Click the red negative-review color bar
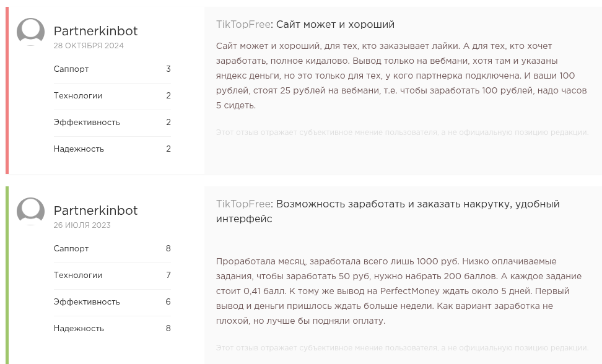 pos(7,90)
